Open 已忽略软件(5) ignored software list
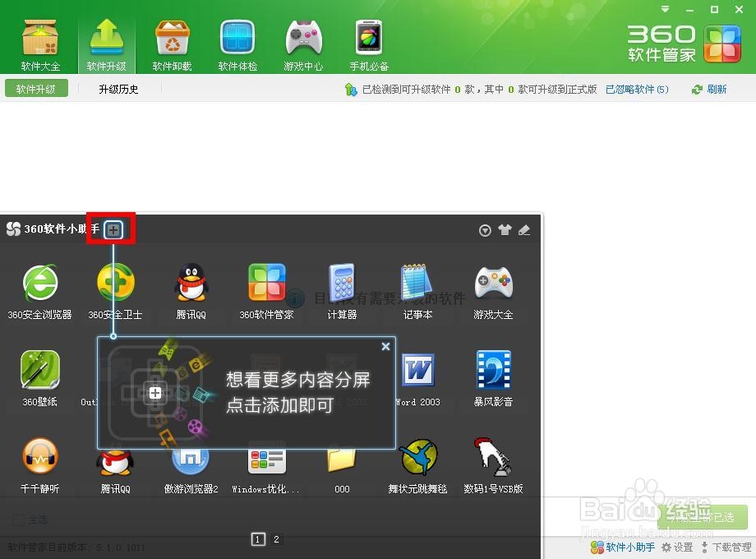 [x=637, y=90]
